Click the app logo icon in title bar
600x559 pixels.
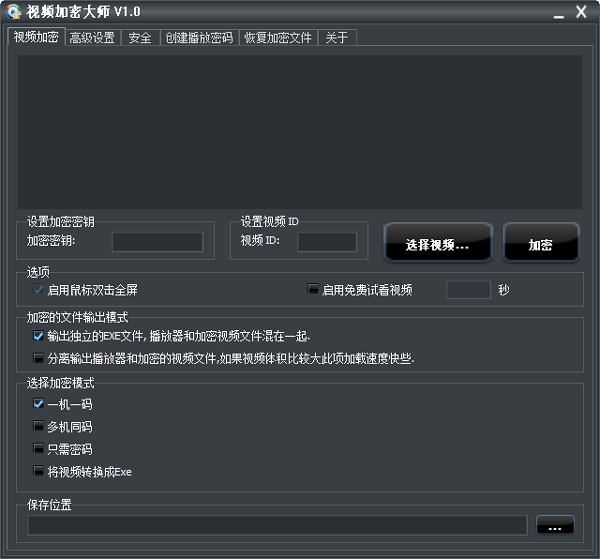[13, 12]
